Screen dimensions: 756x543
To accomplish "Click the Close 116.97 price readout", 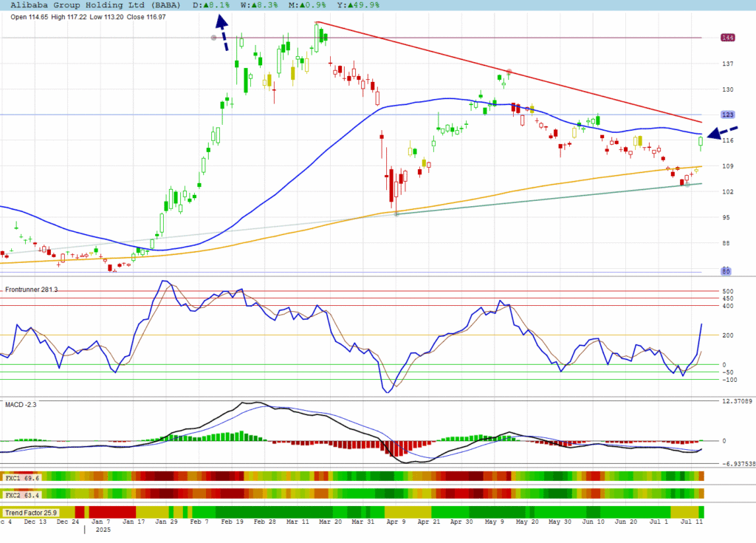I will [146, 17].
